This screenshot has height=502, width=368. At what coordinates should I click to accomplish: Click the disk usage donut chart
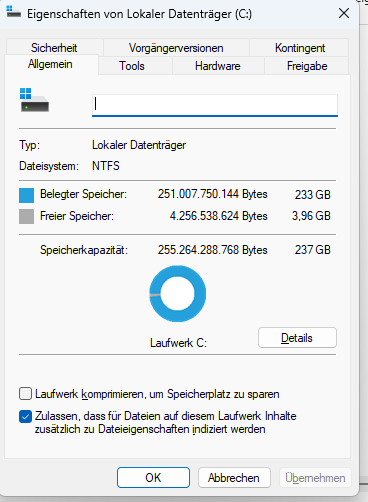pyautogui.click(x=177, y=293)
